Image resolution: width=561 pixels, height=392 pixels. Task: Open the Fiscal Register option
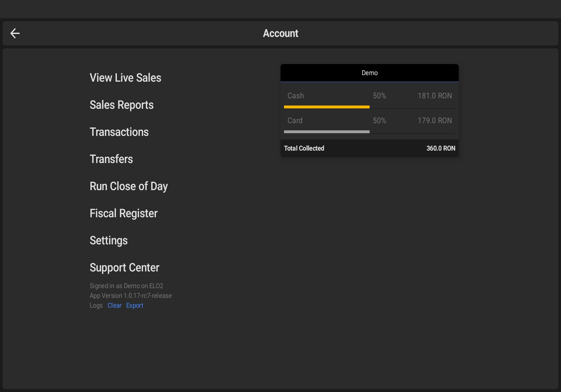pyautogui.click(x=123, y=213)
